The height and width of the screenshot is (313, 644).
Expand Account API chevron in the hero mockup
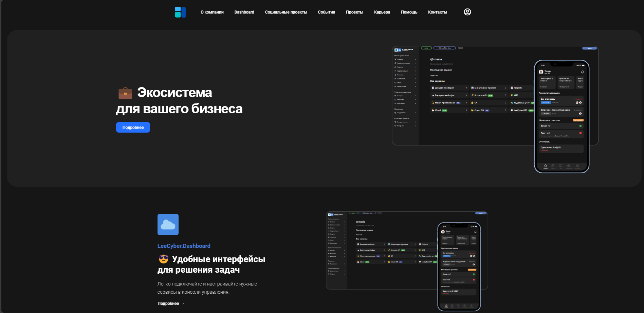pos(505,95)
